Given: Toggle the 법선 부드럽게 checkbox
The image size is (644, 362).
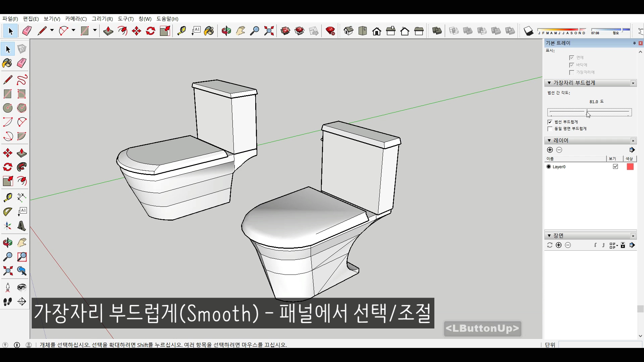Looking at the screenshot, I should (550, 122).
